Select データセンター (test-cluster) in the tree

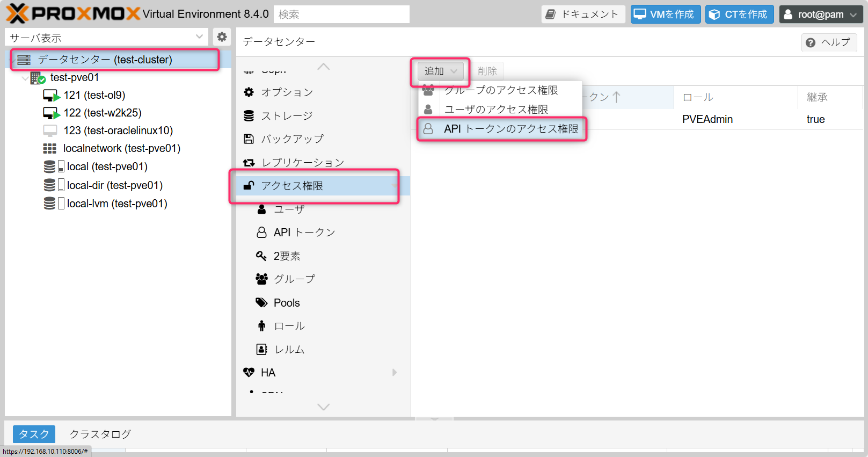[x=118, y=60]
